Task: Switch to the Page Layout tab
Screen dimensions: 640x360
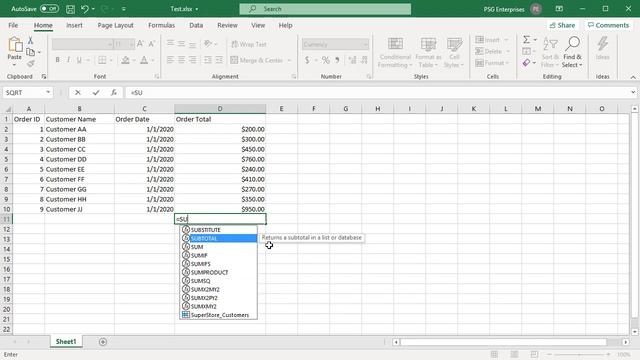Action: [x=116, y=25]
